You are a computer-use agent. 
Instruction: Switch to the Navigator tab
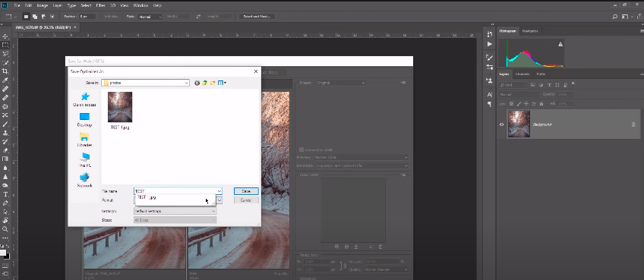point(530,31)
